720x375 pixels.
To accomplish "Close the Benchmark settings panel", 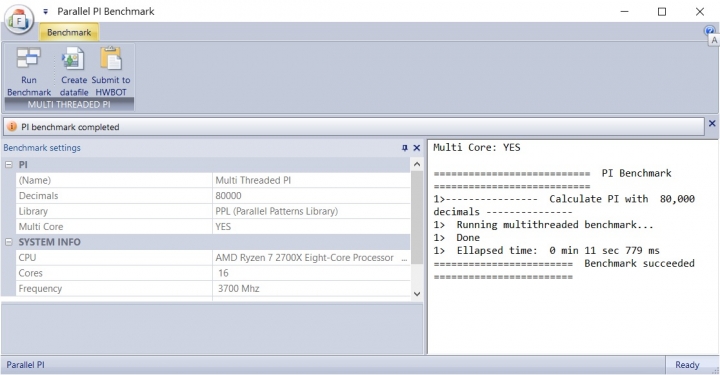I will click(416, 148).
